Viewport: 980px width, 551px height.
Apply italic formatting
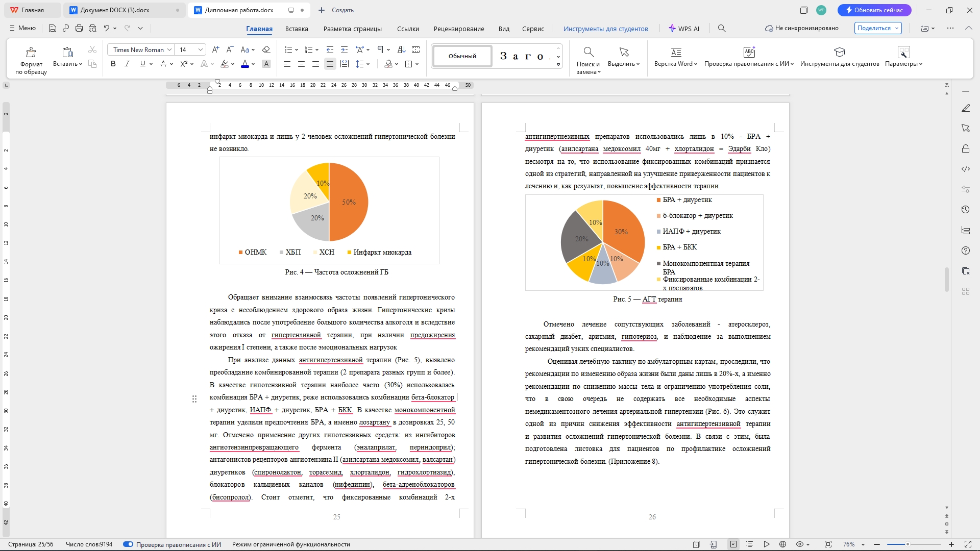click(128, 64)
